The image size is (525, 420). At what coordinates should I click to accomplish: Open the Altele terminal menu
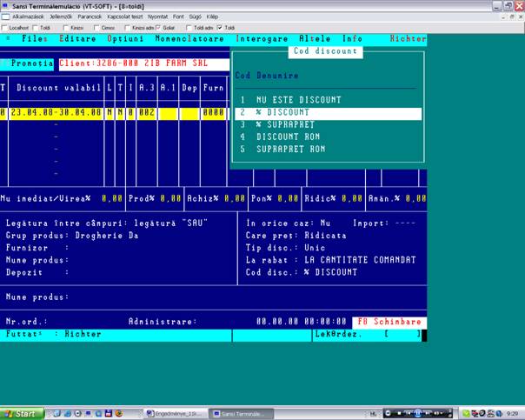coord(315,39)
